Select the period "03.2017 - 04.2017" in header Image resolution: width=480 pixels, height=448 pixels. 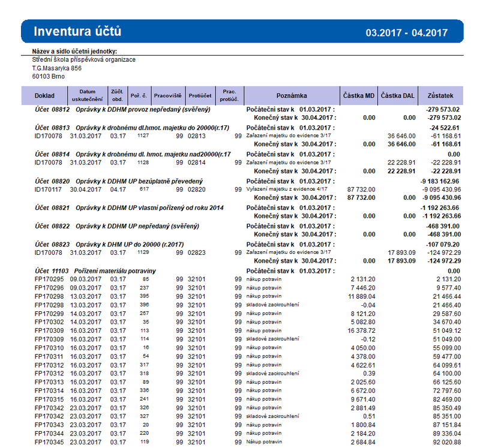407,33
